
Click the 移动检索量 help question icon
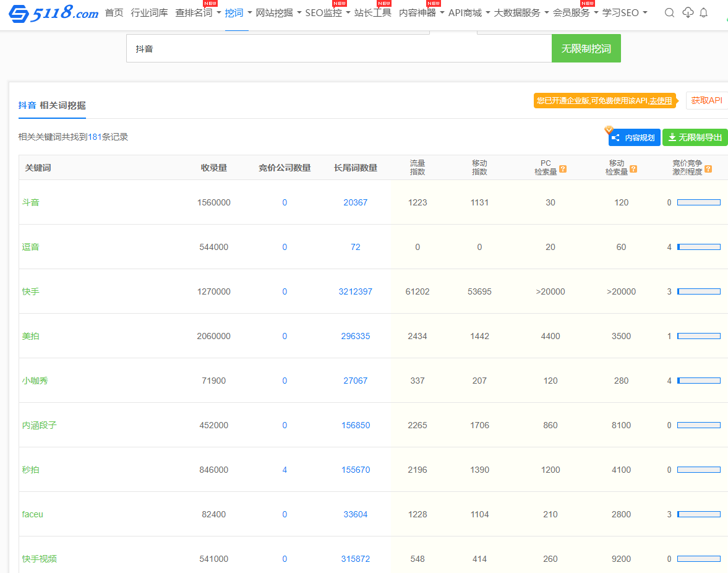coord(633,169)
